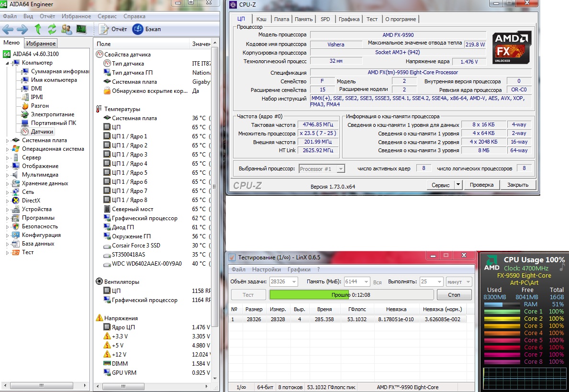Click the RAM usage bar in CPU gadget

[x=502, y=304]
